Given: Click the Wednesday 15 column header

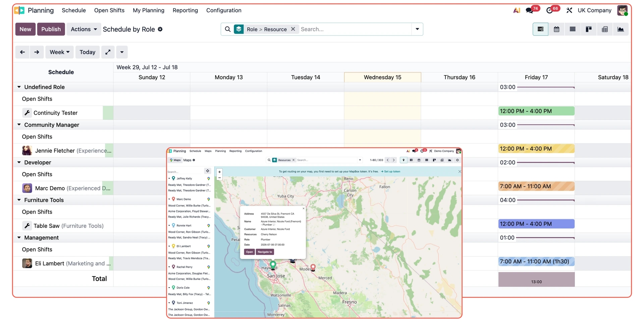Looking at the screenshot, I should click(x=382, y=77).
